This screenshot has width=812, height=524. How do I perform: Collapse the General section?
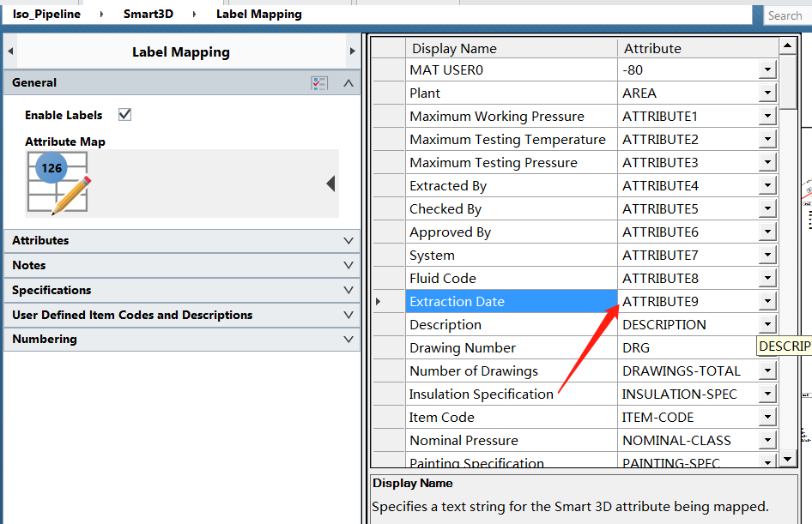348,83
